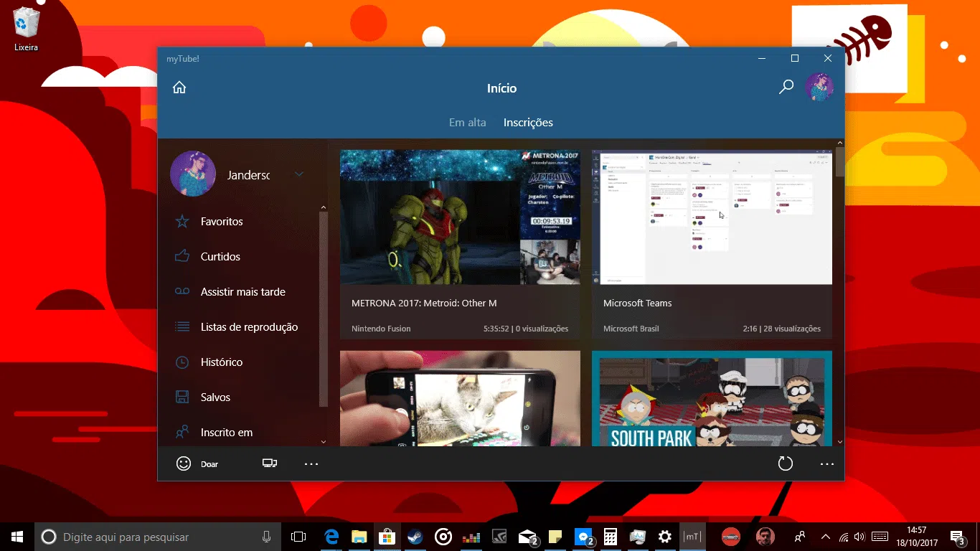980x551 pixels.
Task: Open the Wi-Fi network icon
Action: (x=844, y=537)
